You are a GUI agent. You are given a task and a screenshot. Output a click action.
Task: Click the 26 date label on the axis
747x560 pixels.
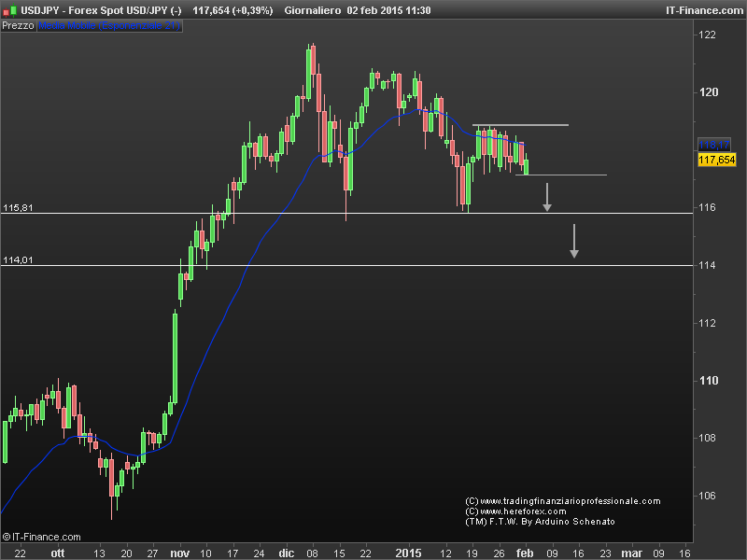click(x=499, y=553)
